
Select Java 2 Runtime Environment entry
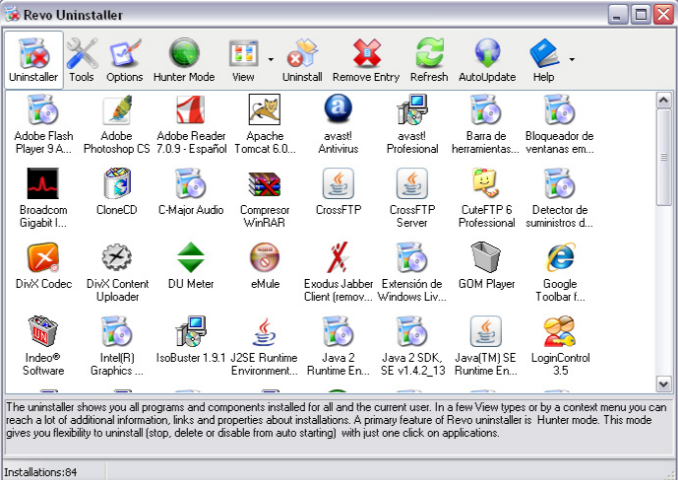(338, 346)
